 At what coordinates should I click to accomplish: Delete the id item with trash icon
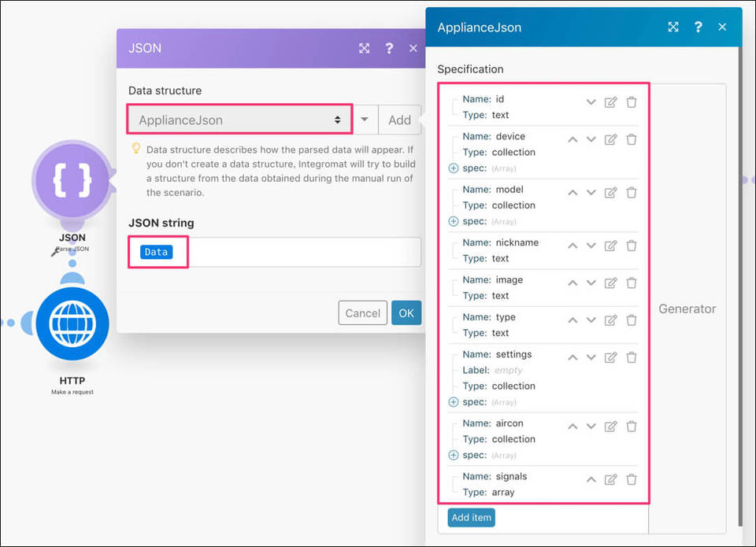632,102
